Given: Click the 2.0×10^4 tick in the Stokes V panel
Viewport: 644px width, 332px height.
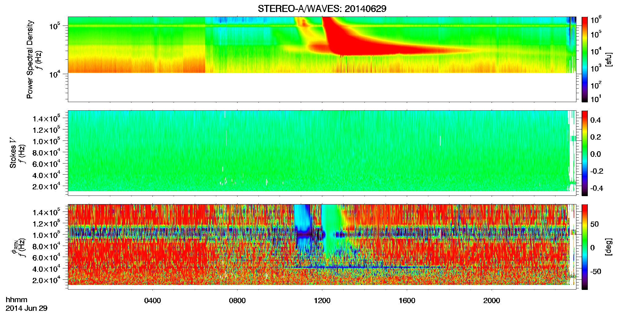Looking at the screenshot, I should [46, 186].
